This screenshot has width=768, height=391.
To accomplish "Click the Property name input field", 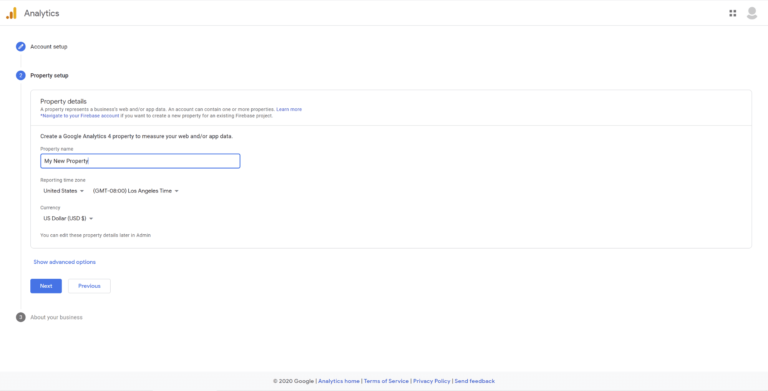I will tap(140, 161).
